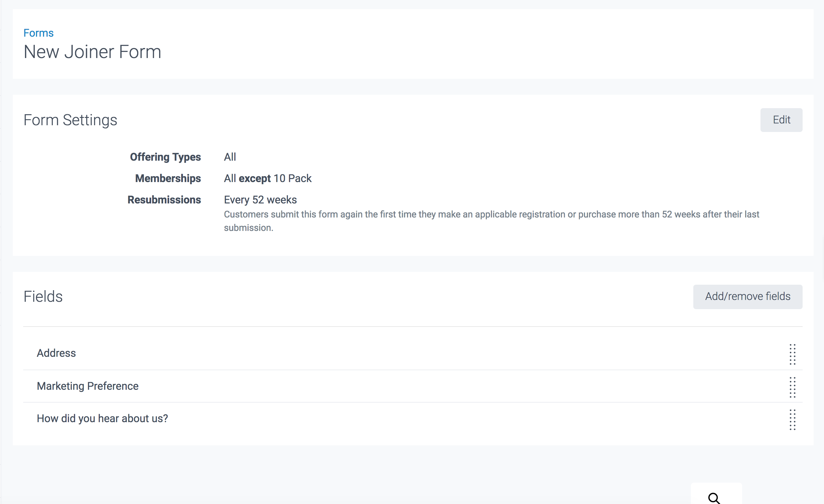Select the How did you hear about us? row
This screenshot has width=824, height=504.
[102, 418]
